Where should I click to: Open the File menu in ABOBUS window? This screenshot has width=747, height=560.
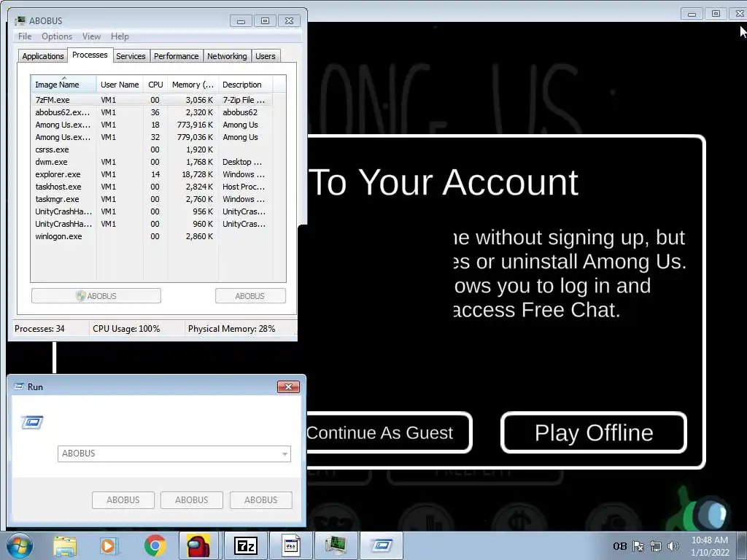click(x=25, y=36)
